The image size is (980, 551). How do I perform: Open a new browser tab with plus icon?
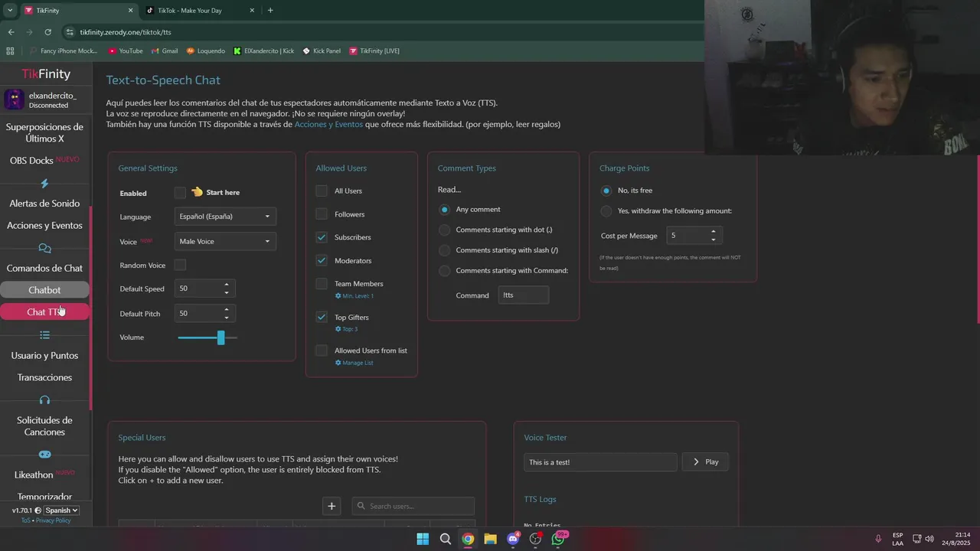point(270,11)
